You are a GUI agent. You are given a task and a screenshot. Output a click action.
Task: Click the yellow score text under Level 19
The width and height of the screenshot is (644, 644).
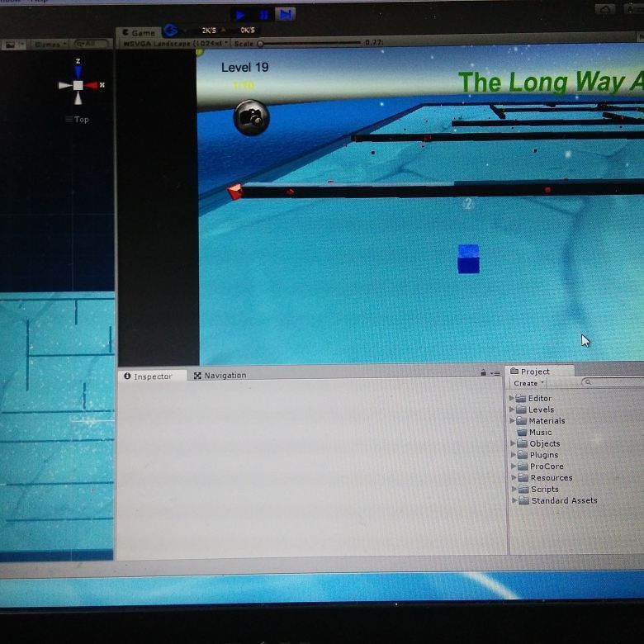(x=243, y=85)
